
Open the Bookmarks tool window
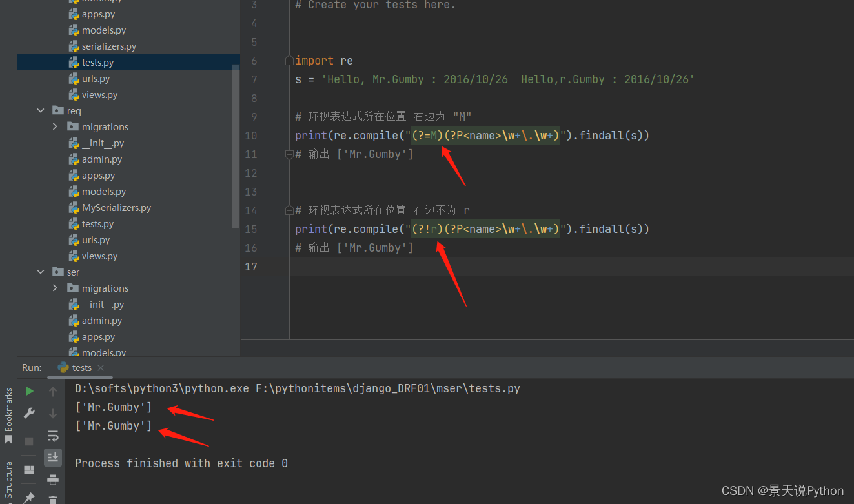pos(8,416)
